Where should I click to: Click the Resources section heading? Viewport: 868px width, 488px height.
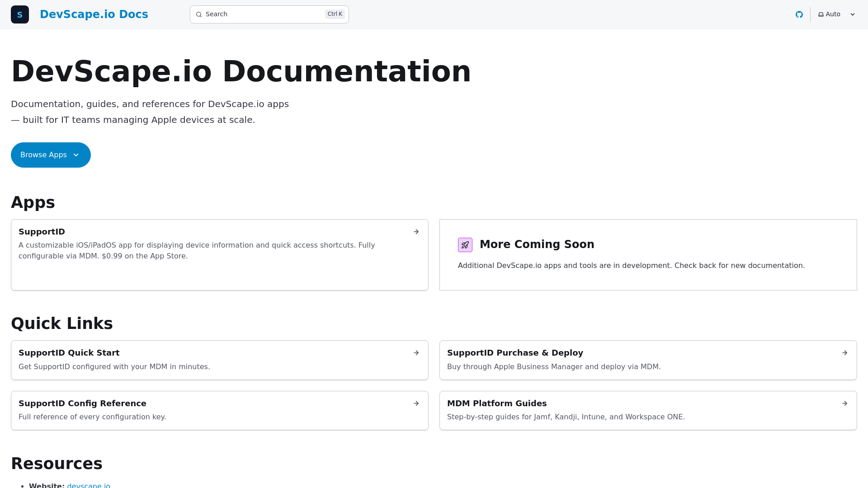pyautogui.click(x=57, y=464)
